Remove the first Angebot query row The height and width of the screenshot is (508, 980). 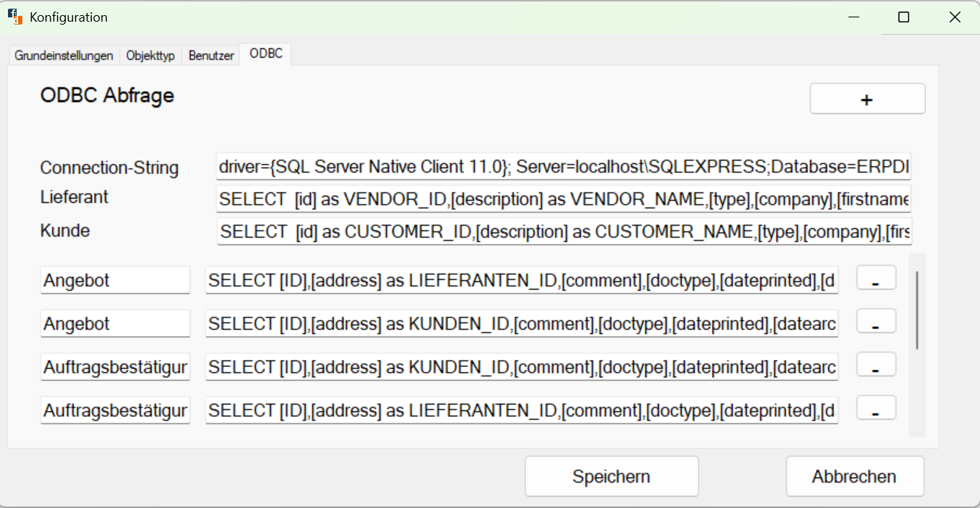pos(875,277)
